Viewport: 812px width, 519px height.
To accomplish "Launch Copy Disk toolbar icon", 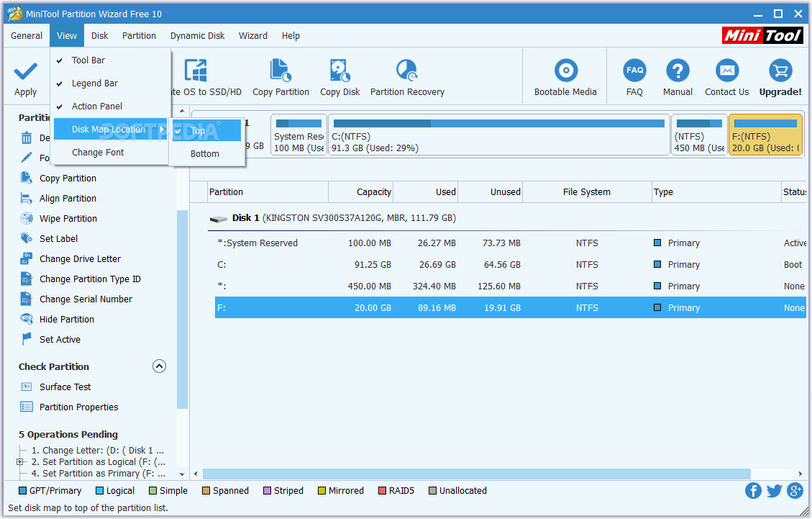I will point(339,71).
